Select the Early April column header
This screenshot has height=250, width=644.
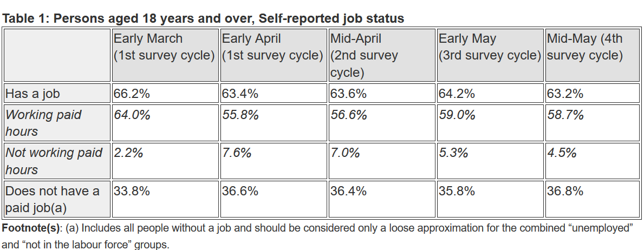pyautogui.click(x=272, y=47)
